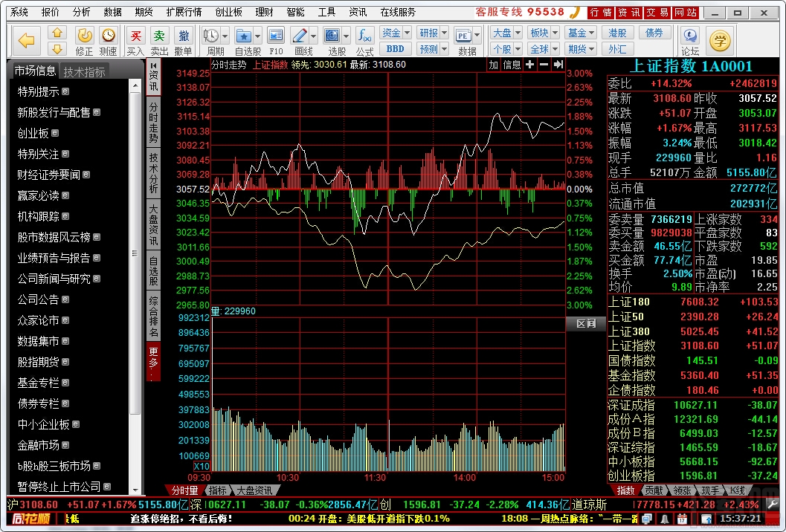The height and width of the screenshot is (532, 786).
Task: Click the 外汇 button
Action: click(617, 49)
